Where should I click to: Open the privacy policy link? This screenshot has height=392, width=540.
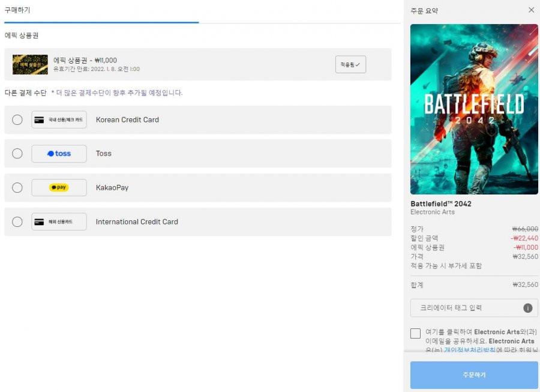470,349
